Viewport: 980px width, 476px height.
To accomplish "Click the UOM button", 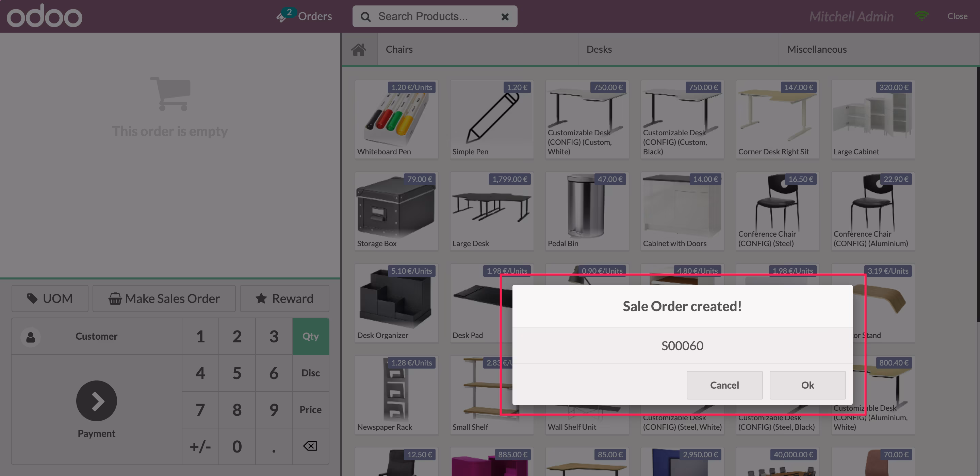I will pyautogui.click(x=50, y=299).
